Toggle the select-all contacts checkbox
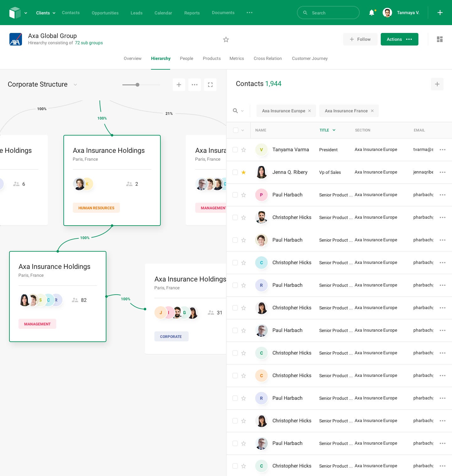The height and width of the screenshot is (476, 452). [x=236, y=130]
